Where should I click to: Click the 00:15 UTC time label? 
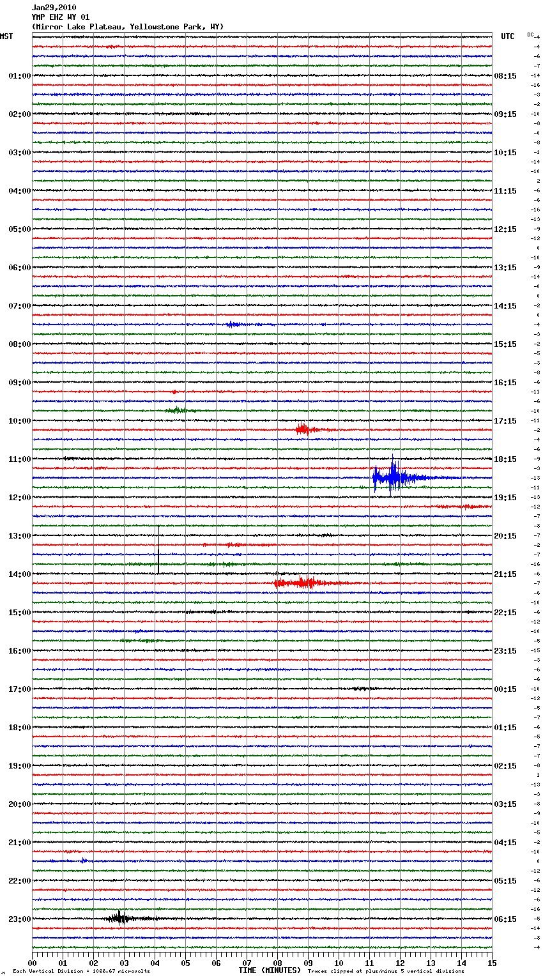coord(505,689)
